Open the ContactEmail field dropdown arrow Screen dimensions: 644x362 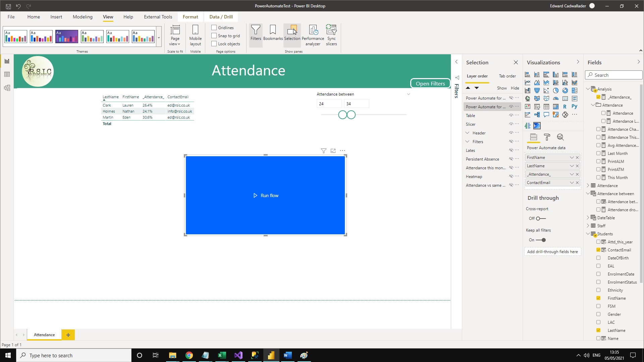pyautogui.click(x=572, y=183)
